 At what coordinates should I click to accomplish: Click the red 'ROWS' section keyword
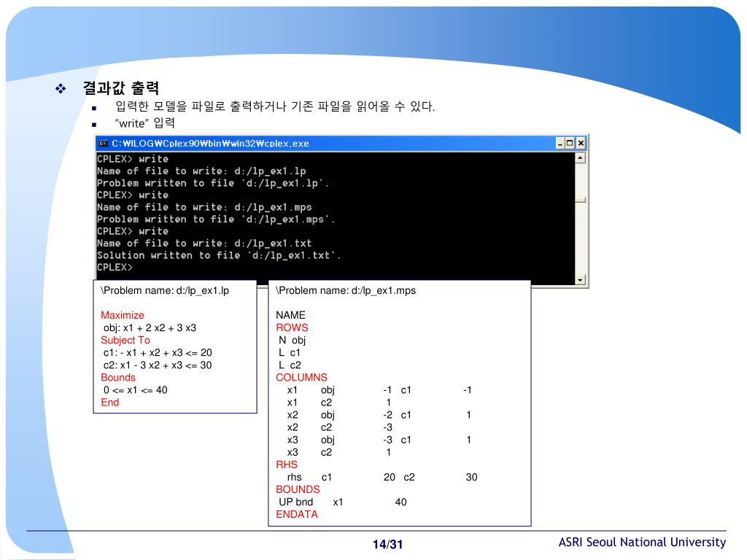click(292, 327)
